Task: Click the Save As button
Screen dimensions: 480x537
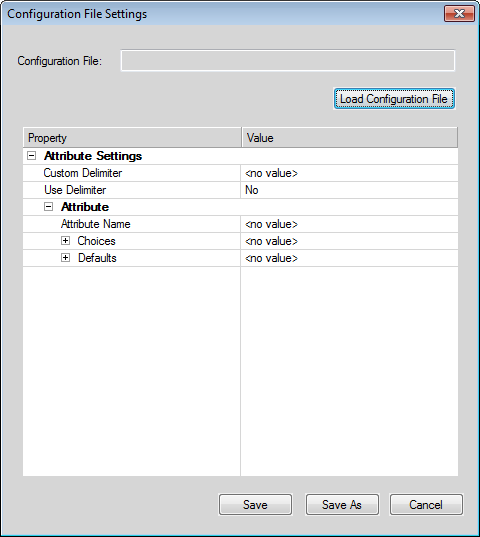Action: coord(342,504)
